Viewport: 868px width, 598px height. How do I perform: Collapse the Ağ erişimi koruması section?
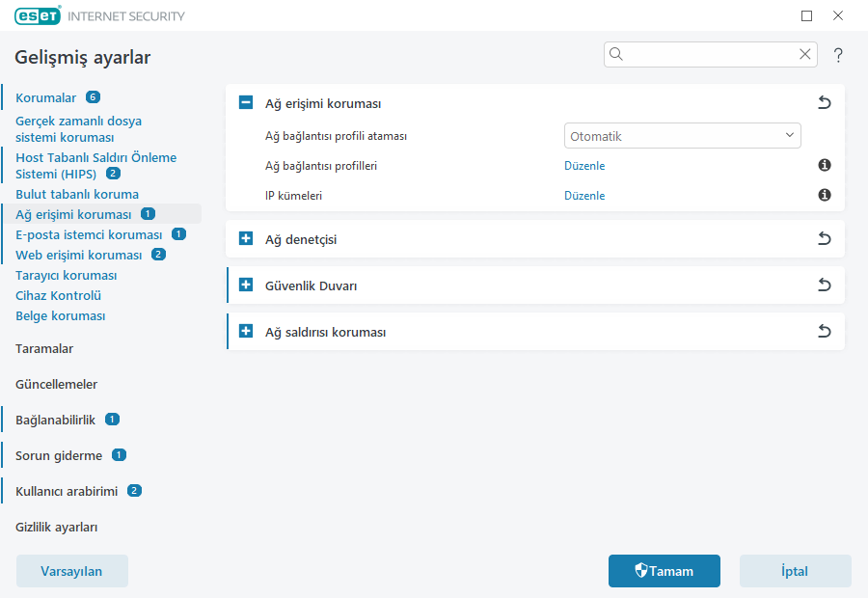(x=246, y=102)
